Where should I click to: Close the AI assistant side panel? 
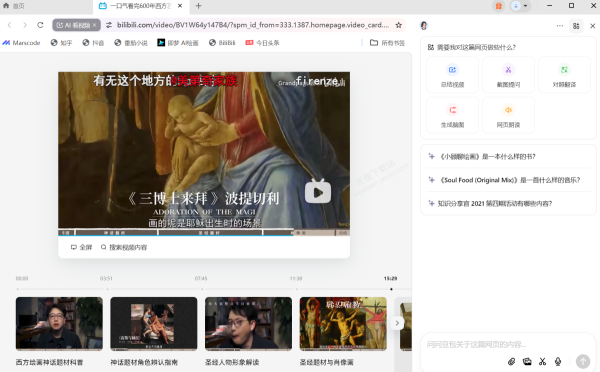click(x=592, y=26)
